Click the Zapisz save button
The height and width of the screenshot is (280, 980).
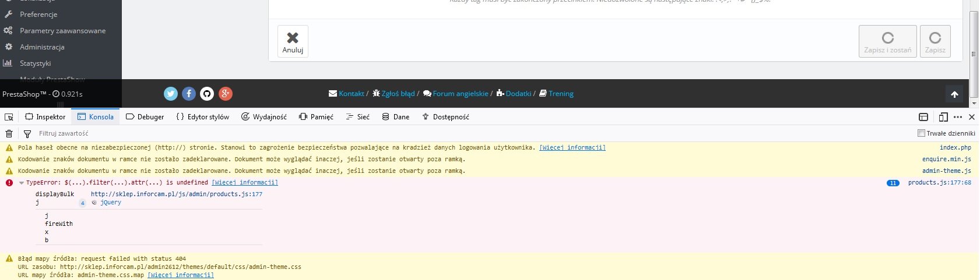935,41
